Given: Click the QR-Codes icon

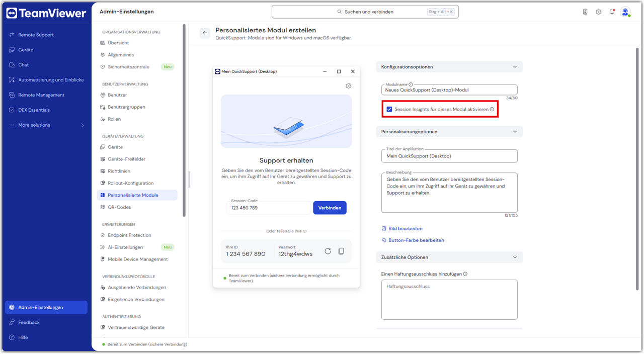Looking at the screenshot, I should [x=103, y=207].
